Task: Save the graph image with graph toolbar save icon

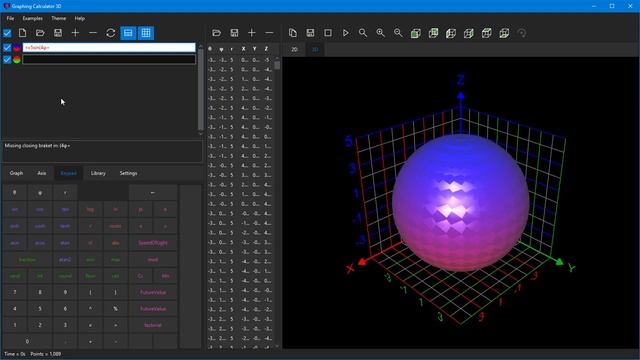Action: (x=310, y=33)
